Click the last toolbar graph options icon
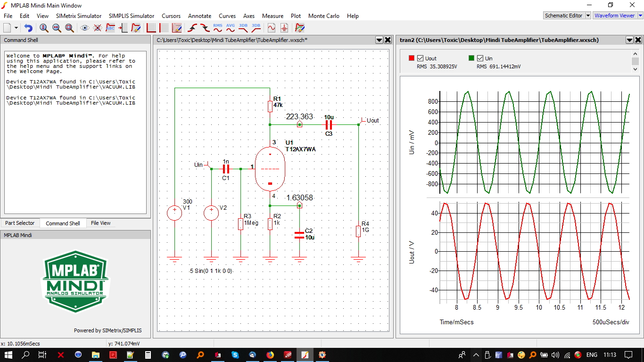Viewport: 644px width, 362px height. (x=300, y=28)
